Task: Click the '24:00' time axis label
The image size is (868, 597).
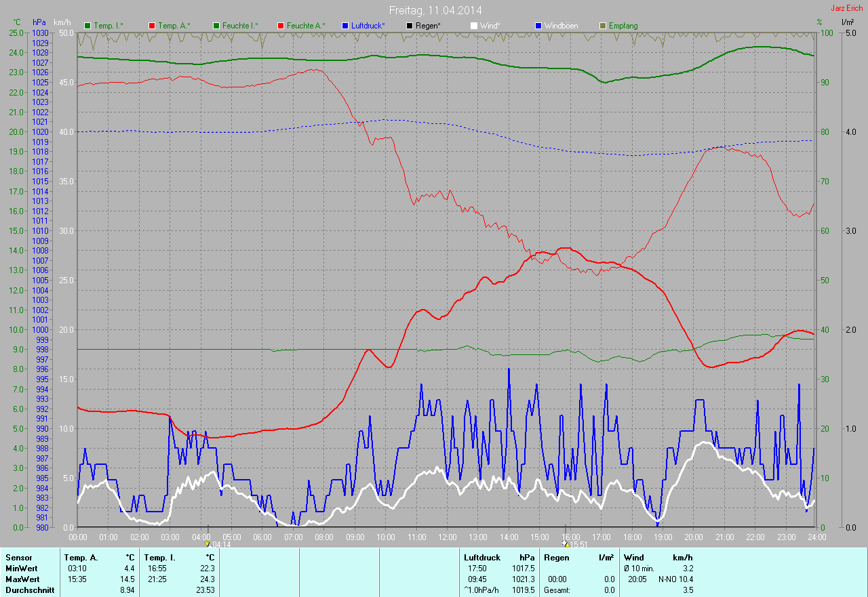Action: pos(816,537)
